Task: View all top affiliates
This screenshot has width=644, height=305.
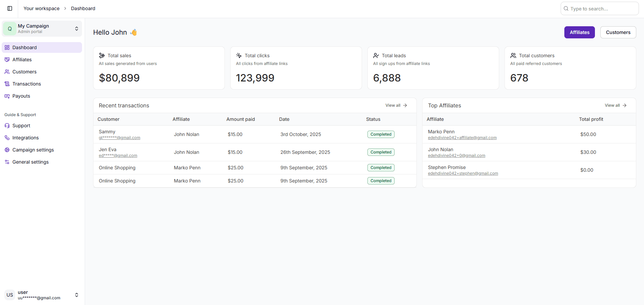Action: 615,105
